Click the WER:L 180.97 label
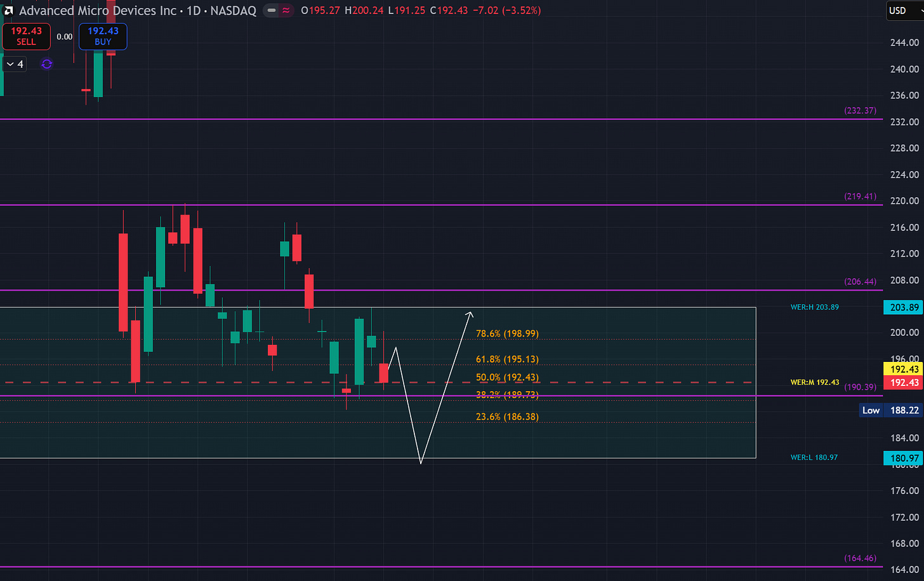The image size is (924, 581). pos(814,457)
